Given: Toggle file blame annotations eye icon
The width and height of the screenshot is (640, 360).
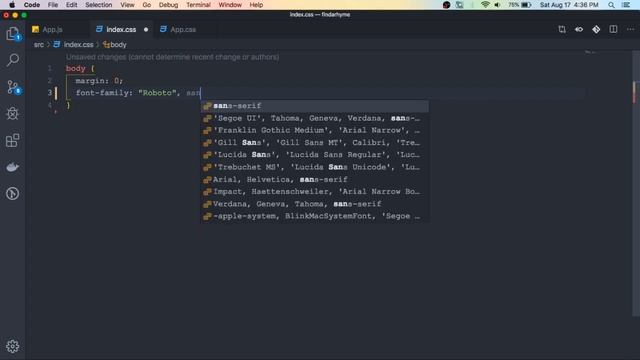Looking at the screenshot, I should click(x=579, y=29).
